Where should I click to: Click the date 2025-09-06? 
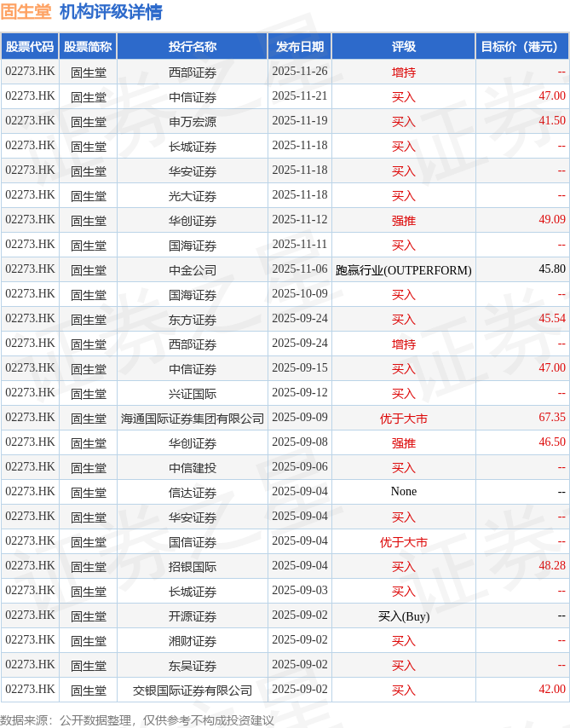tap(299, 467)
